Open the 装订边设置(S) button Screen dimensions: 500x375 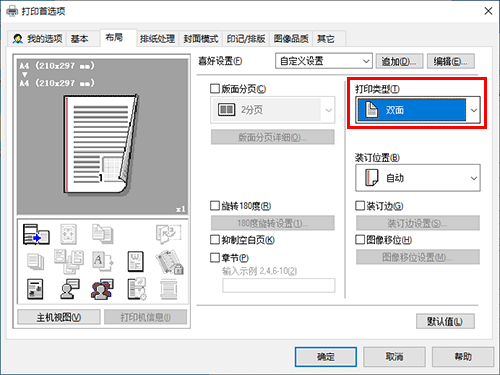tap(418, 223)
